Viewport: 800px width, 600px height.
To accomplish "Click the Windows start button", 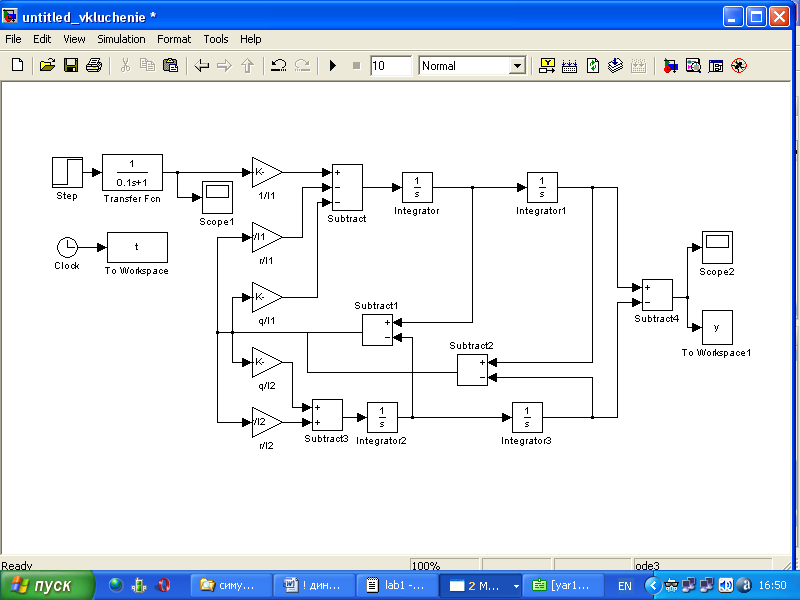I will tap(47, 585).
